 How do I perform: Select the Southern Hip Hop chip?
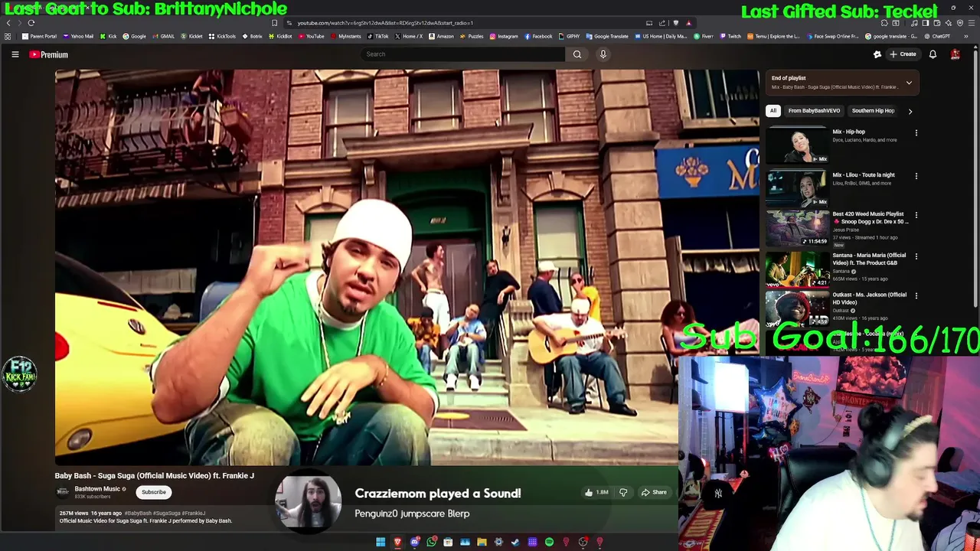click(x=873, y=111)
